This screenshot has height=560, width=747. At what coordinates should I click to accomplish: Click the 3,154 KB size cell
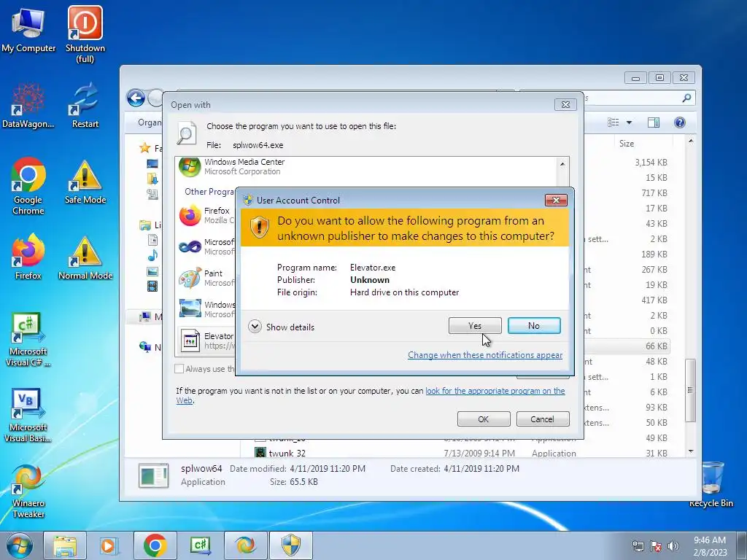[651, 163]
